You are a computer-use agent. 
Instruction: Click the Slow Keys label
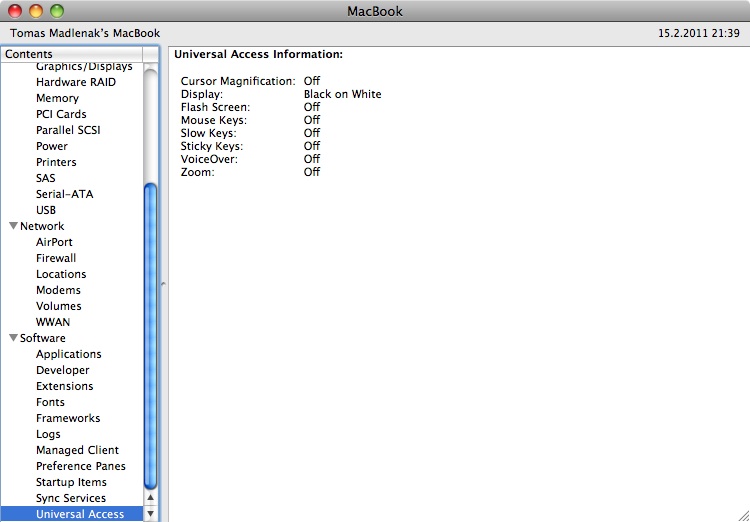pos(209,133)
